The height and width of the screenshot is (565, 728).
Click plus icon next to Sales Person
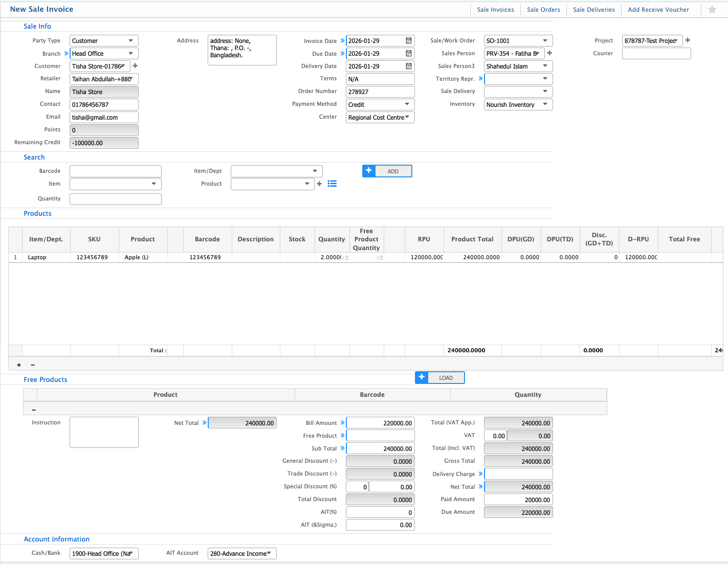point(549,53)
